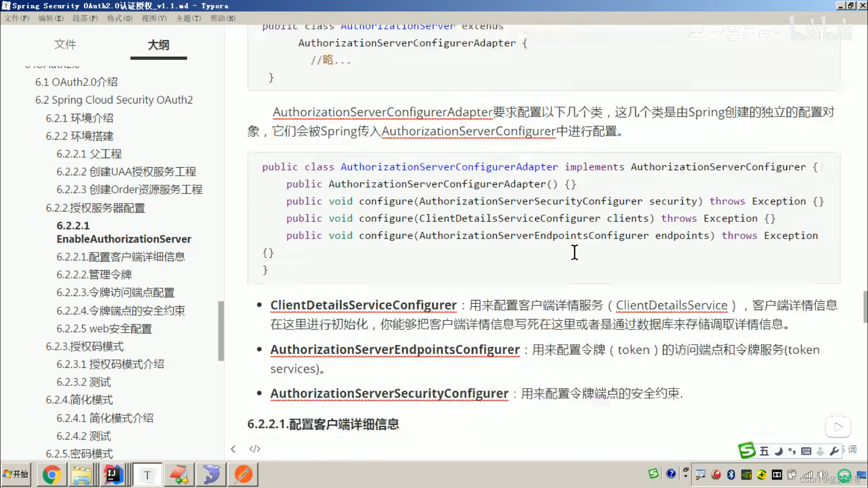Click the ClientDetailsServiceConfigurer hyperlink
Screen dimensions: 868x488
click(363, 305)
